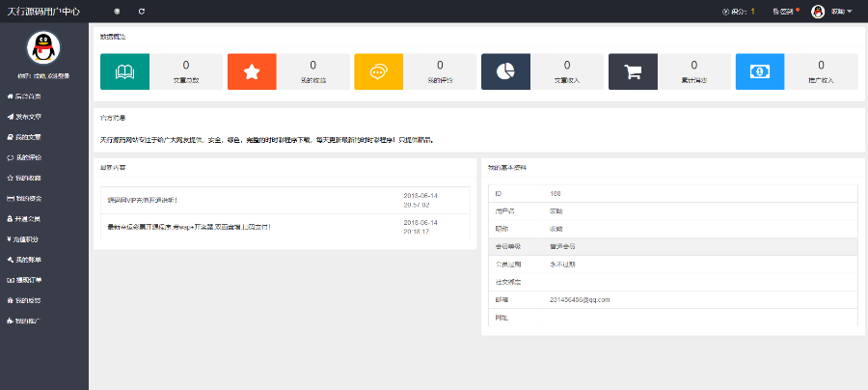Select the paper plane publish article item

tap(25, 117)
